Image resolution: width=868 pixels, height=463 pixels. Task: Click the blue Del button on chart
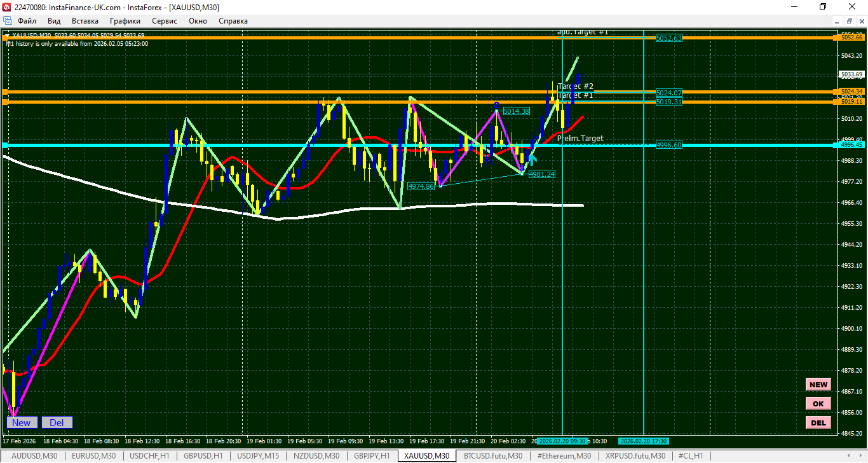57,422
